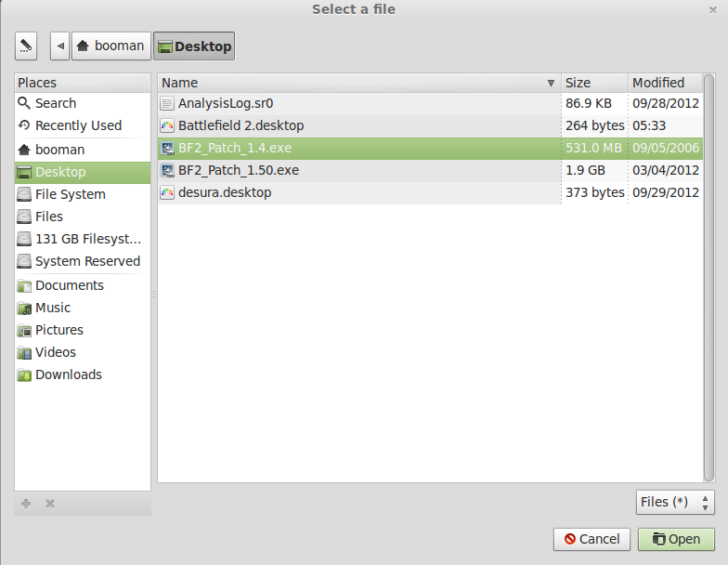Sort files by the Size column
The image size is (728, 565).
[594, 83]
